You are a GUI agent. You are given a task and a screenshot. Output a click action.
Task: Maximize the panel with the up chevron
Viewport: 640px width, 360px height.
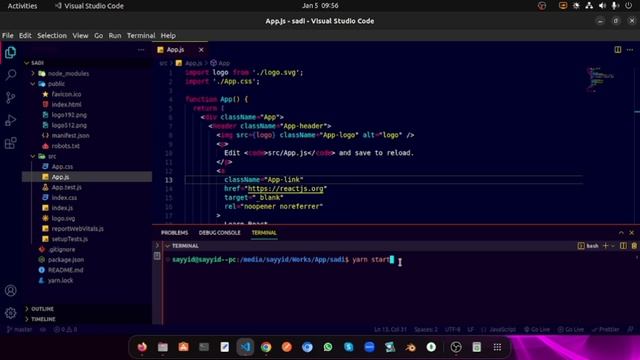click(621, 233)
